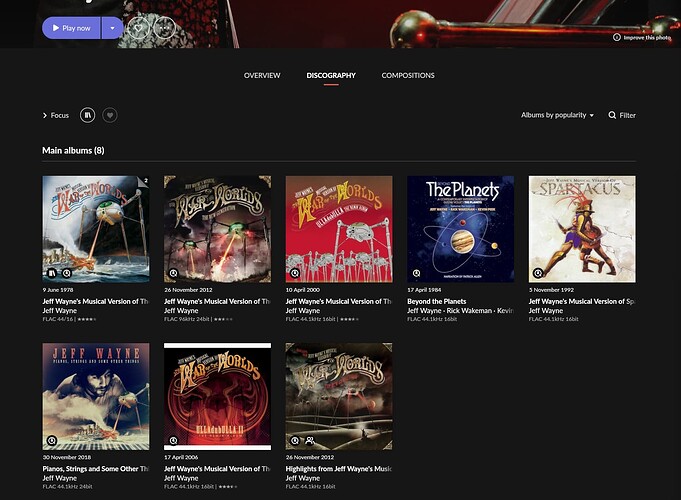Image resolution: width=681 pixels, height=500 pixels.
Task: Click the FLAC 96kHz 24bit format label
Action: pyautogui.click(x=187, y=319)
